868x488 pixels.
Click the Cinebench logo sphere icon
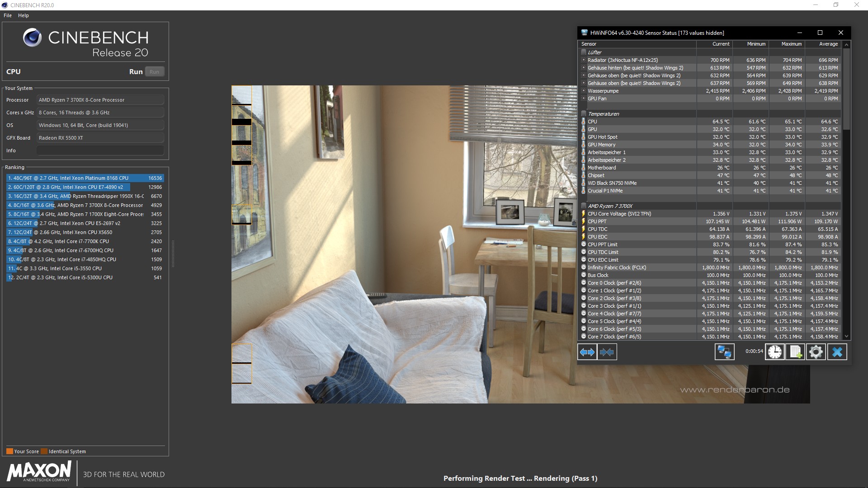(33, 38)
